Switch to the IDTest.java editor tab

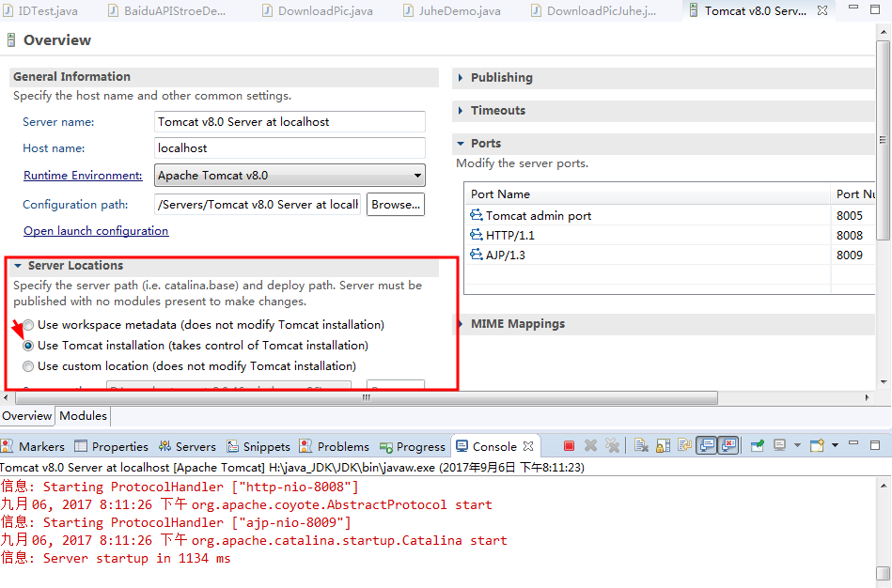(39, 10)
